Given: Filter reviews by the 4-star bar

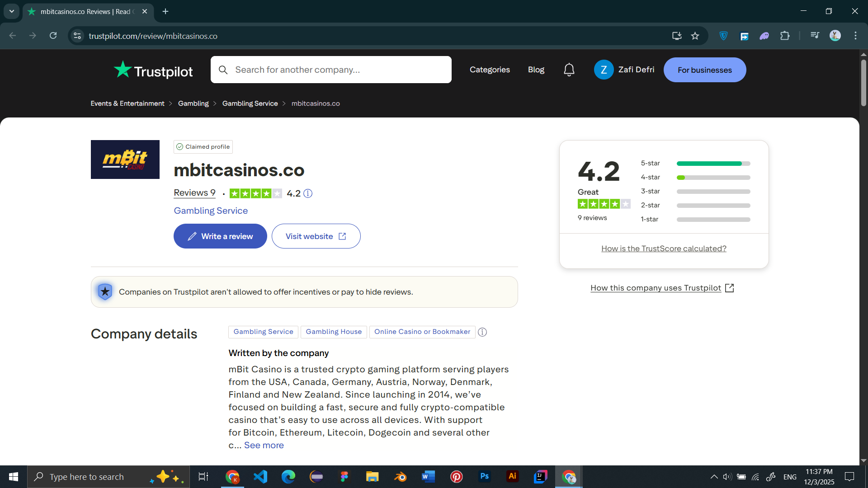Looking at the screenshot, I should click(713, 178).
